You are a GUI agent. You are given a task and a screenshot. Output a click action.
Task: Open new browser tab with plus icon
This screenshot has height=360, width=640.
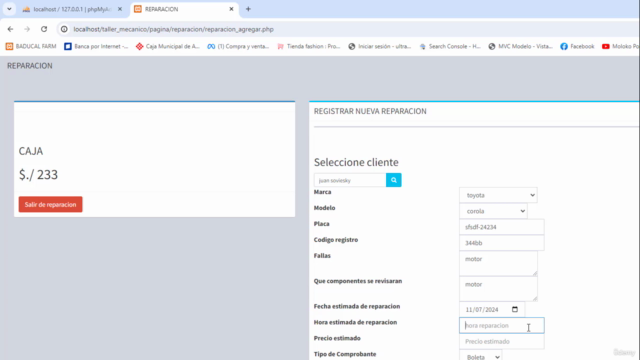click(x=248, y=9)
